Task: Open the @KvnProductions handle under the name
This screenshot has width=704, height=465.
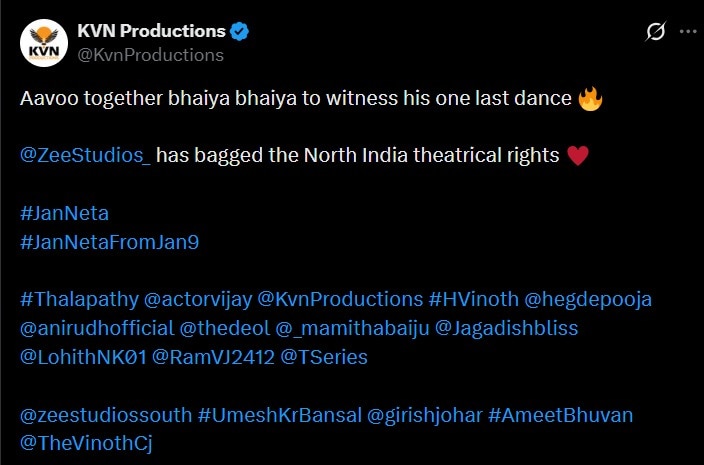Action: coord(150,54)
